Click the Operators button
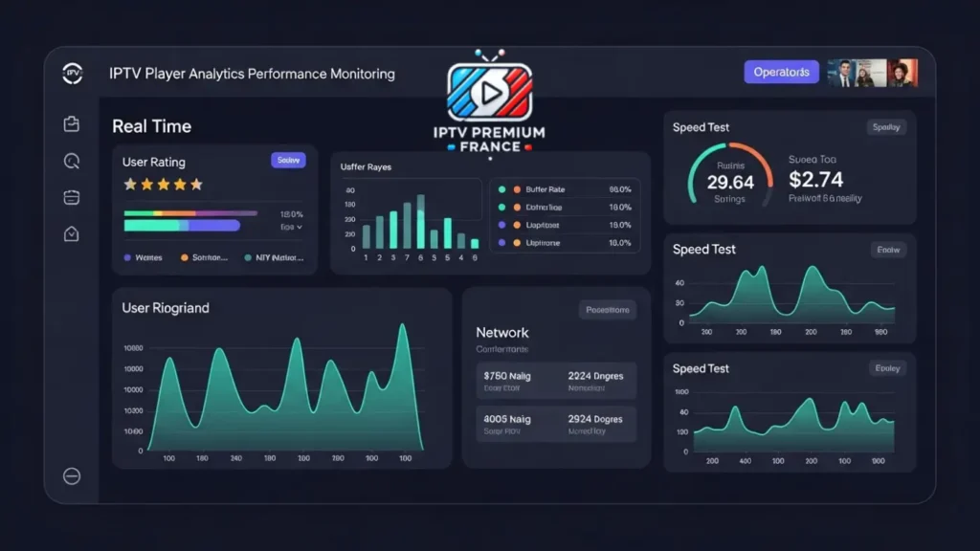Image resolution: width=980 pixels, height=551 pixels. click(x=781, y=73)
